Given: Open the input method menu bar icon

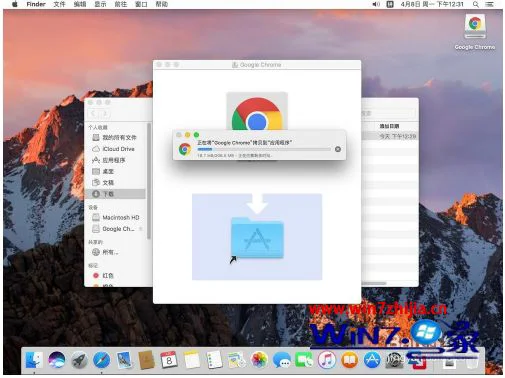Looking at the screenshot, I should pos(390,4).
